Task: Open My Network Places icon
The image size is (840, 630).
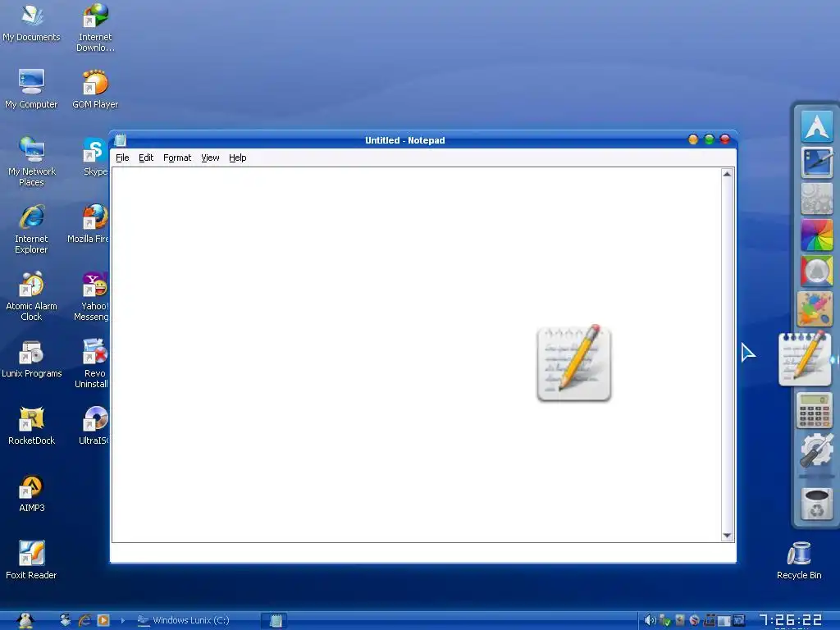Action: point(31,162)
